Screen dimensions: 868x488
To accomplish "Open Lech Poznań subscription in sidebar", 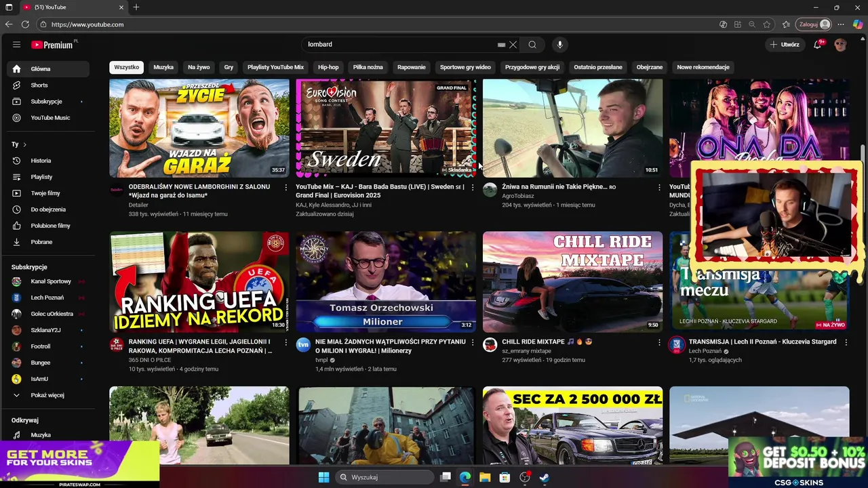I will pyautogui.click(x=47, y=298).
